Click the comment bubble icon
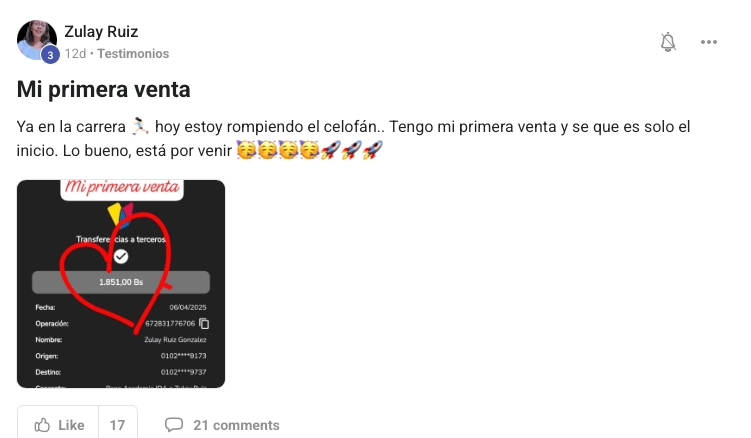This screenshot has width=751, height=438. pyautogui.click(x=174, y=425)
